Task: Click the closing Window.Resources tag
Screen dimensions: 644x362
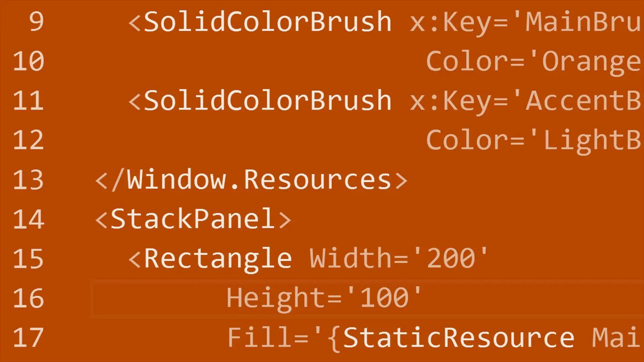Action: [251, 180]
